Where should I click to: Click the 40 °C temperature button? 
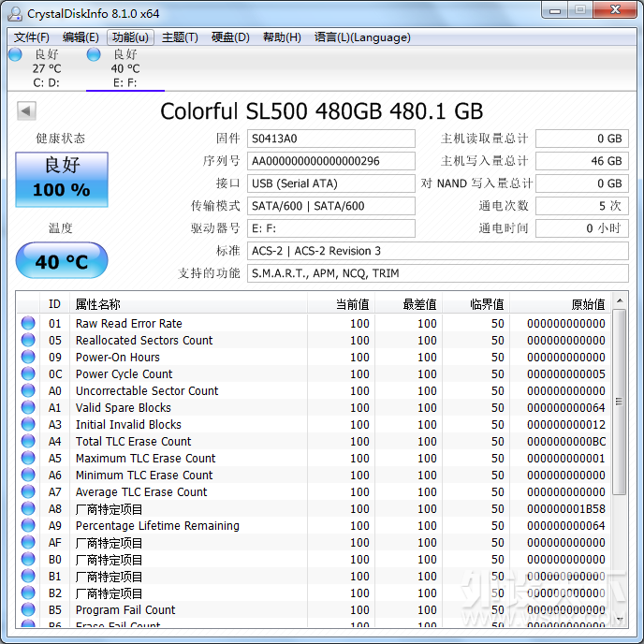(62, 261)
